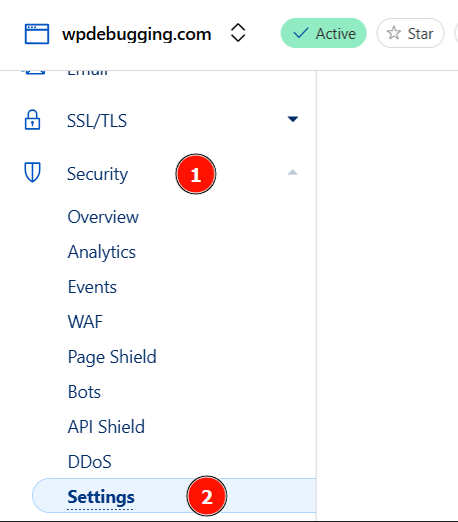
Task: Open the DDoS protection page
Action: [x=89, y=462]
